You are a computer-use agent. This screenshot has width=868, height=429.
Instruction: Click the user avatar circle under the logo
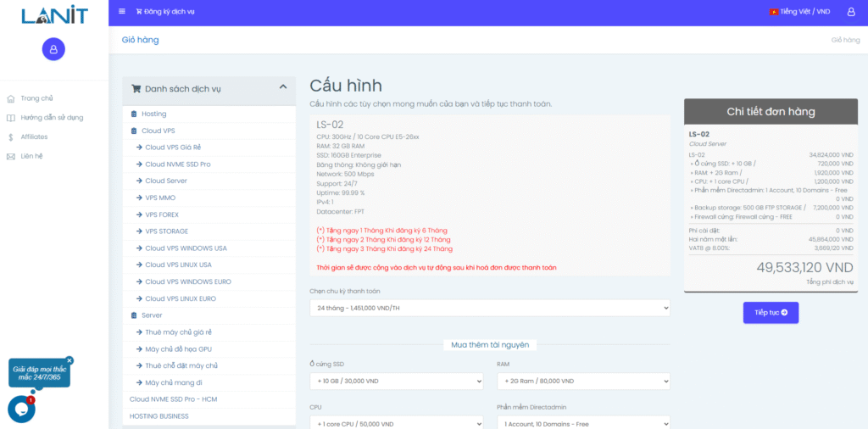53,49
